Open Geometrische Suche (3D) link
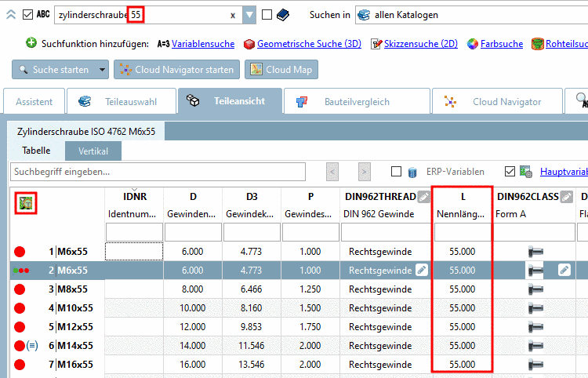The height and width of the screenshot is (378, 588). 309,44
